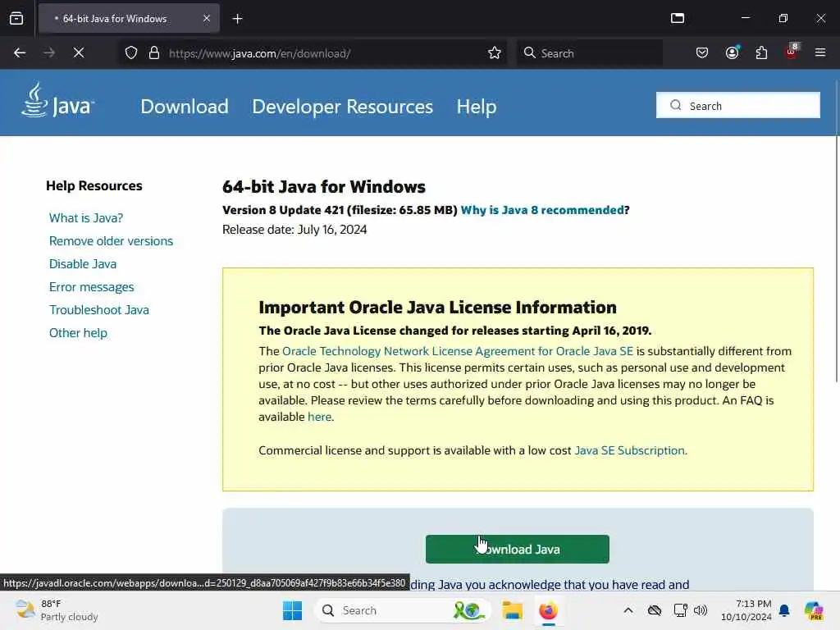Open Troubleshoot Java link

tap(99, 309)
